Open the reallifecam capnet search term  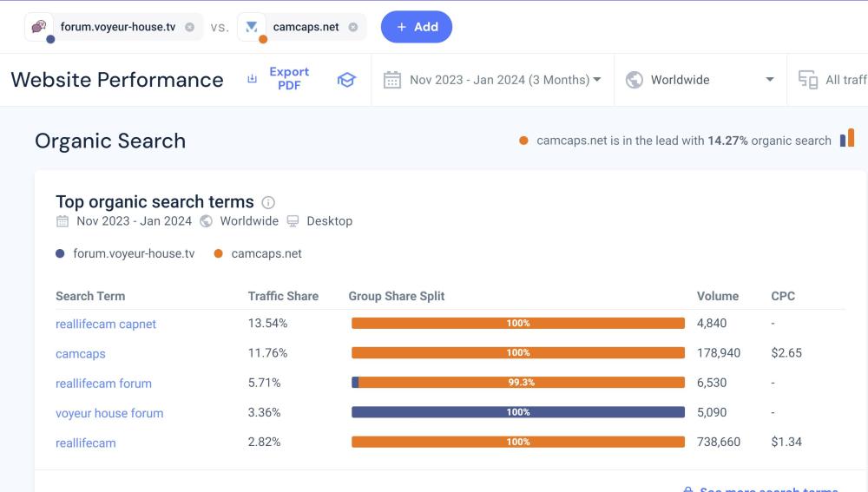106,324
